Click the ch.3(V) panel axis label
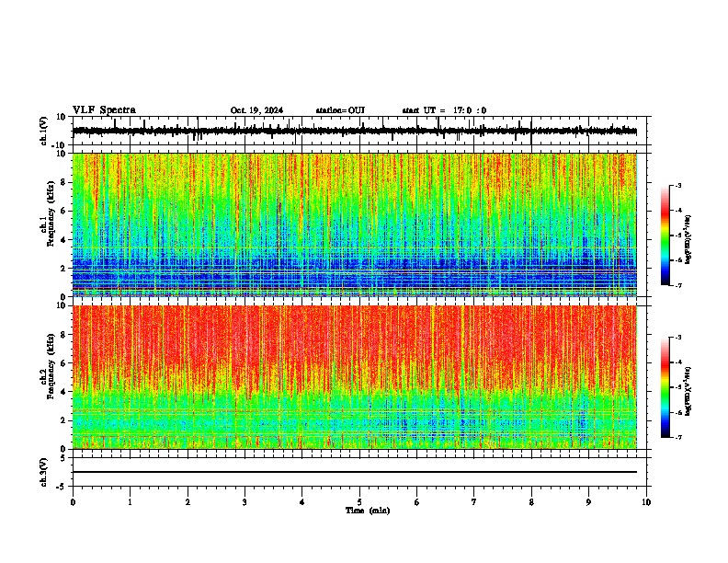Image resolution: width=728 pixels, height=563 pixels. click(x=44, y=472)
